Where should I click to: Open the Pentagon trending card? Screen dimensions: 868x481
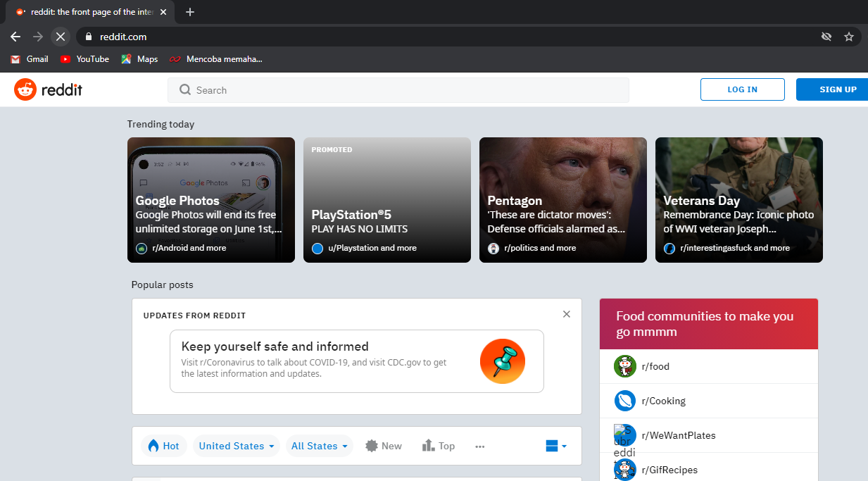[x=563, y=200]
